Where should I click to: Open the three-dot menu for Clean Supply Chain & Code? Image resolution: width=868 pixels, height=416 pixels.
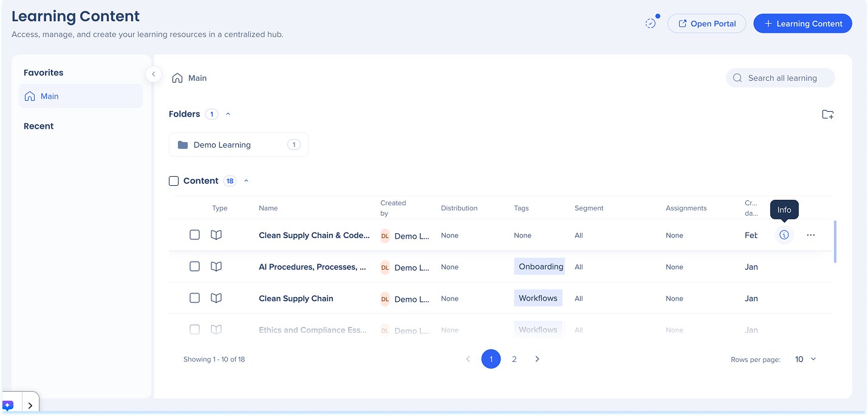pyautogui.click(x=811, y=235)
